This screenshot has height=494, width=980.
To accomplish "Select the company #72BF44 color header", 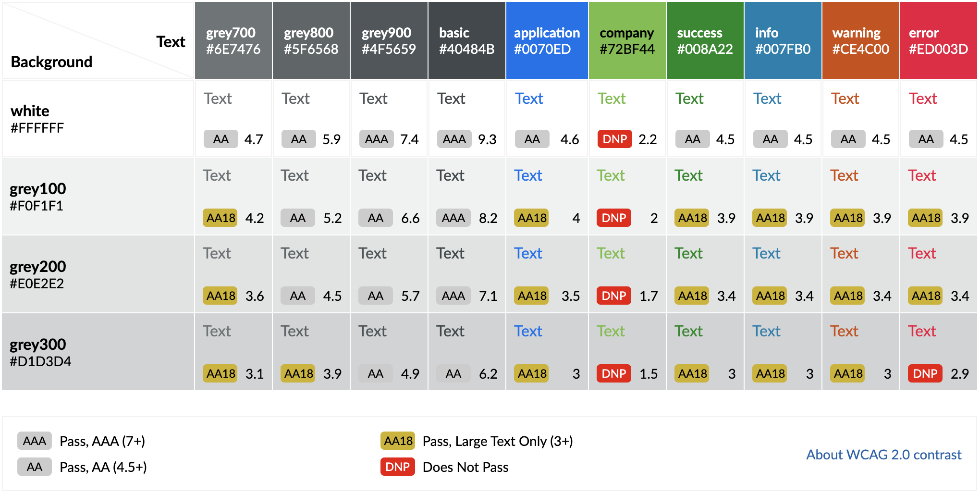I will point(627,40).
